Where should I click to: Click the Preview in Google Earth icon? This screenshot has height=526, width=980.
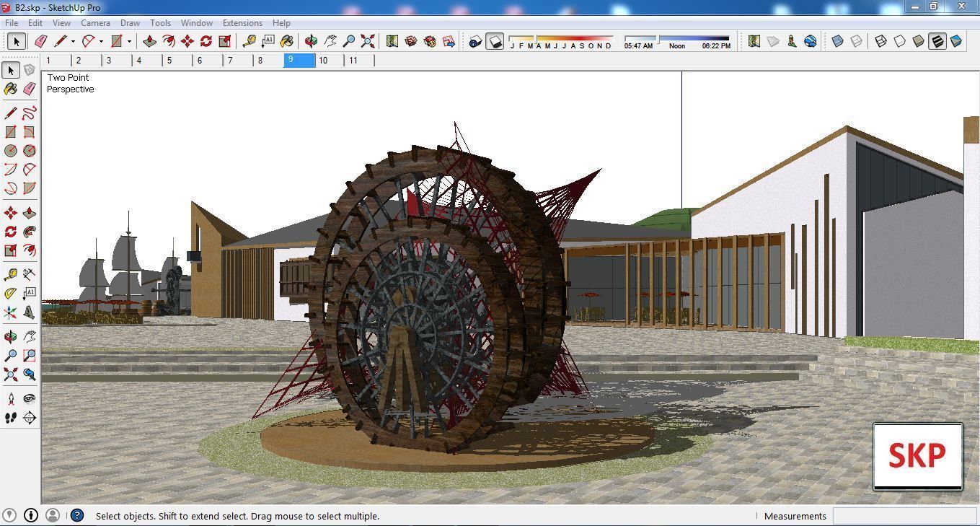click(811, 41)
